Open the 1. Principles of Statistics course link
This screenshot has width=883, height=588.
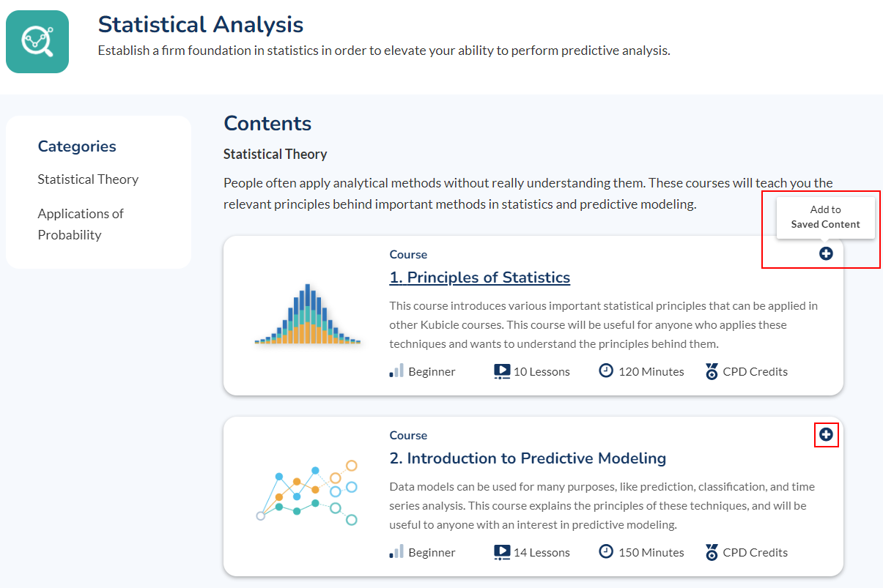[x=480, y=278]
